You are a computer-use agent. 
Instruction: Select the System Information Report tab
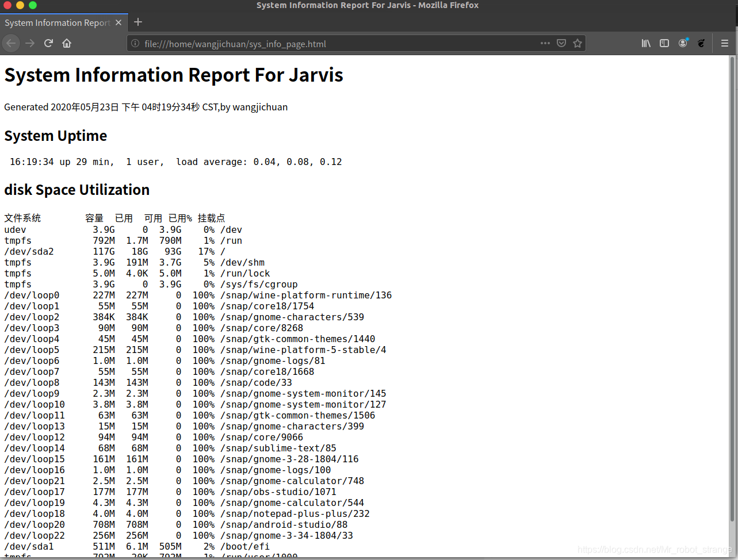64,22
